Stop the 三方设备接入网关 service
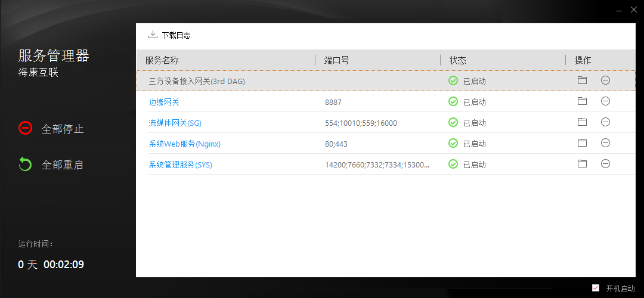The image size is (644, 298). (605, 80)
